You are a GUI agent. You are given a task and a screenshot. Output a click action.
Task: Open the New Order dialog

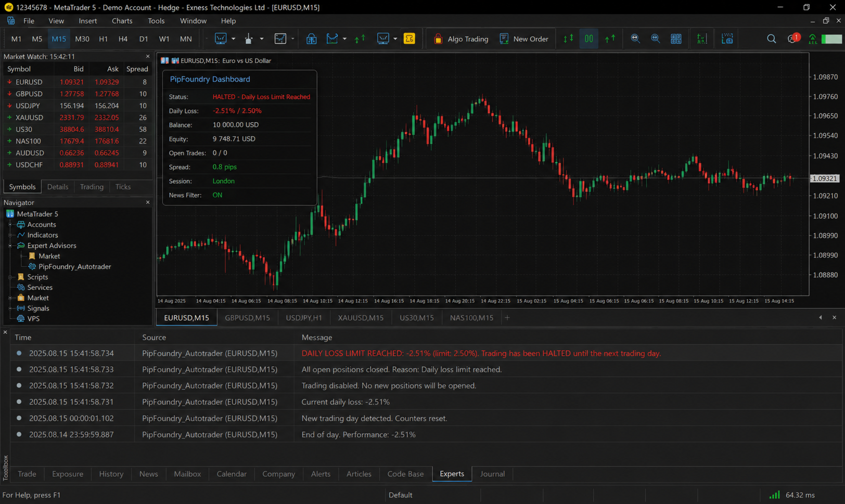point(523,39)
